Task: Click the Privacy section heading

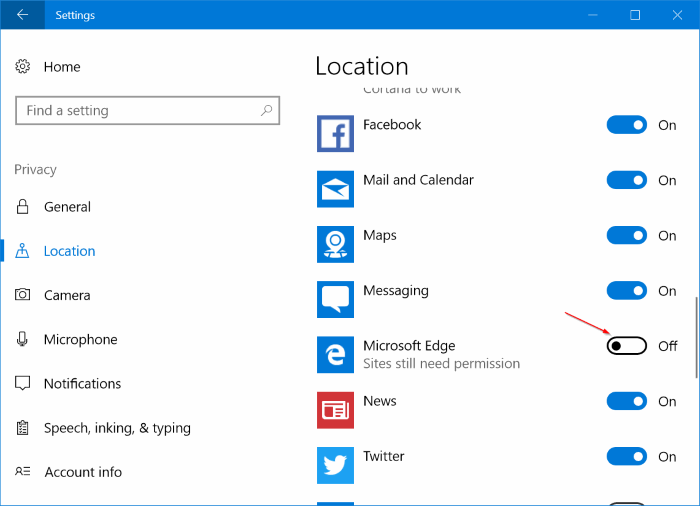Action: (35, 170)
